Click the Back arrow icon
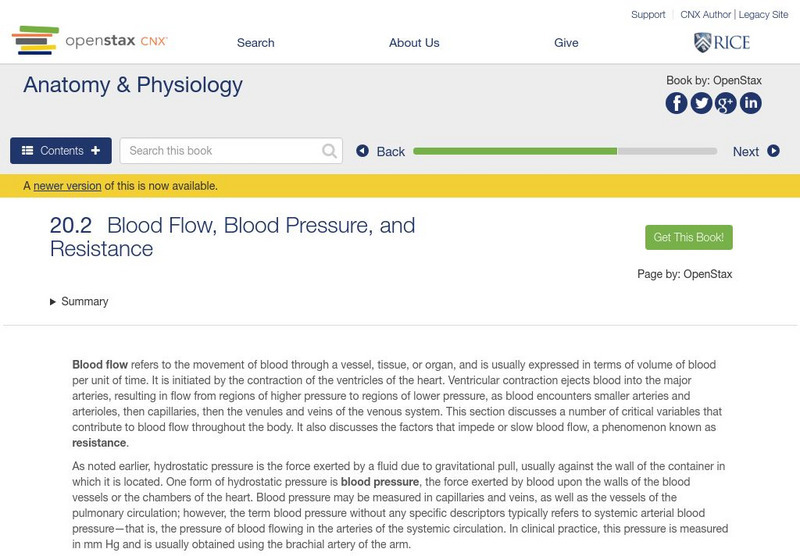Screen dimensions: 800x556 point(363,151)
